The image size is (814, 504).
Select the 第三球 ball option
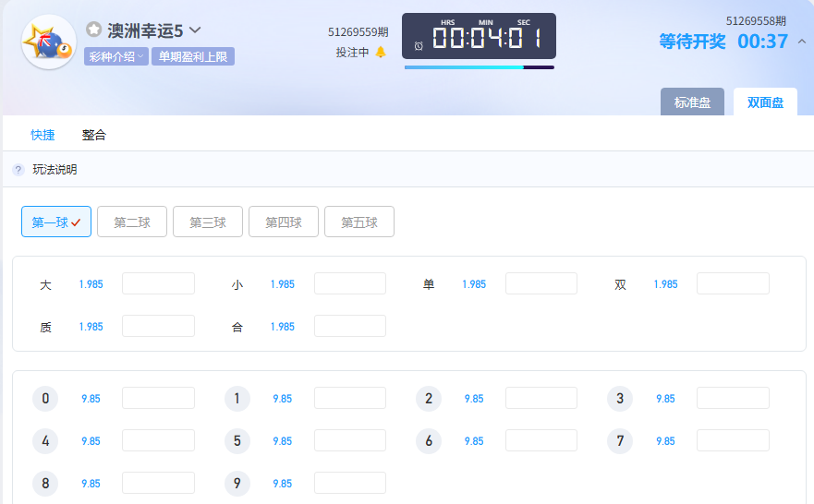point(208,222)
